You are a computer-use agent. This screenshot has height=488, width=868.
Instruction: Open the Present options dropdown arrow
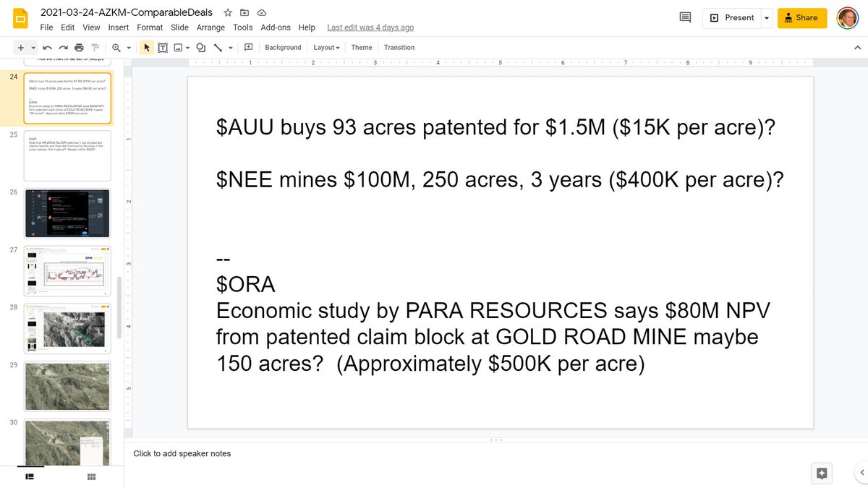click(766, 18)
